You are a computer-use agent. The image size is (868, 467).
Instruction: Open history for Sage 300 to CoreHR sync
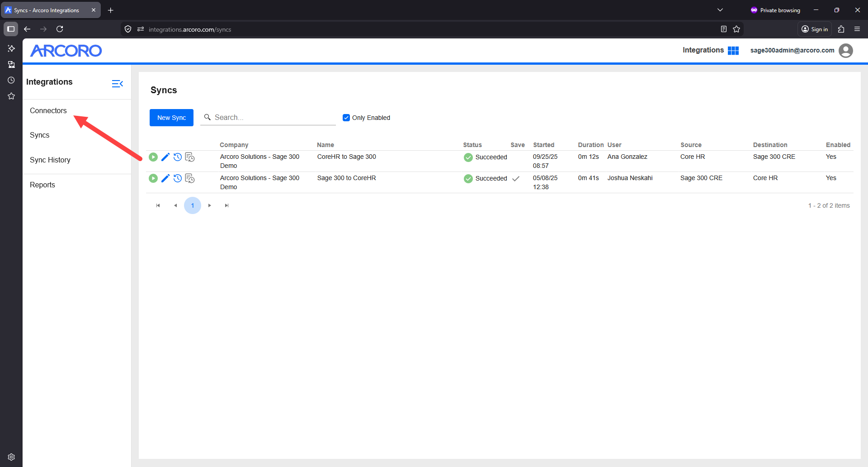click(178, 178)
